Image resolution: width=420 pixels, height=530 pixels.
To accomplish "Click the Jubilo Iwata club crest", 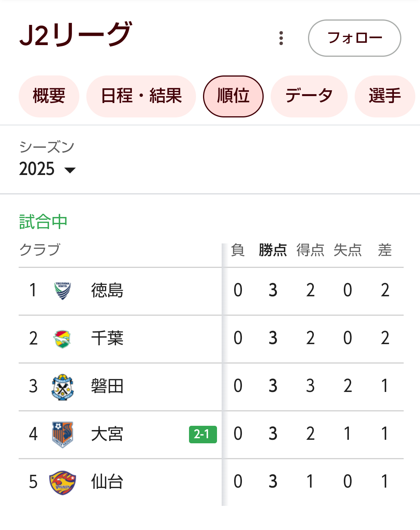I will click(x=62, y=387).
